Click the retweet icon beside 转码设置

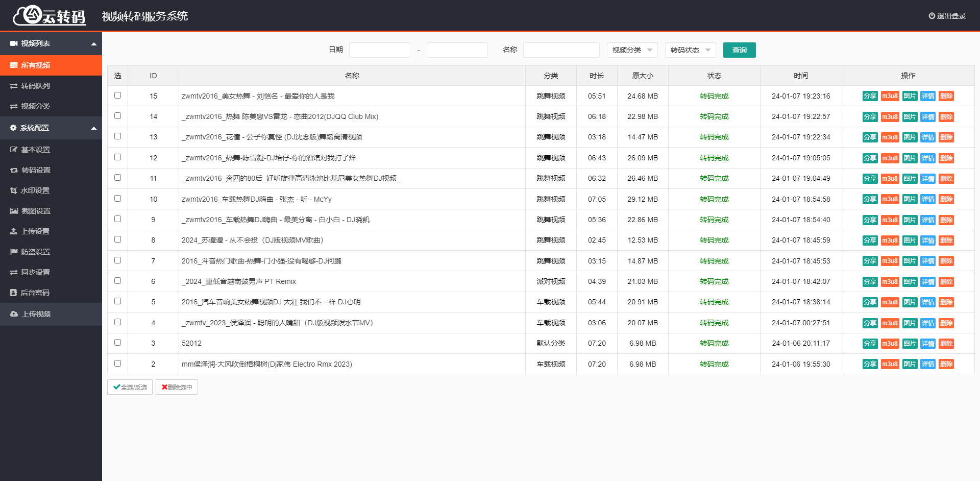coord(14,170)
